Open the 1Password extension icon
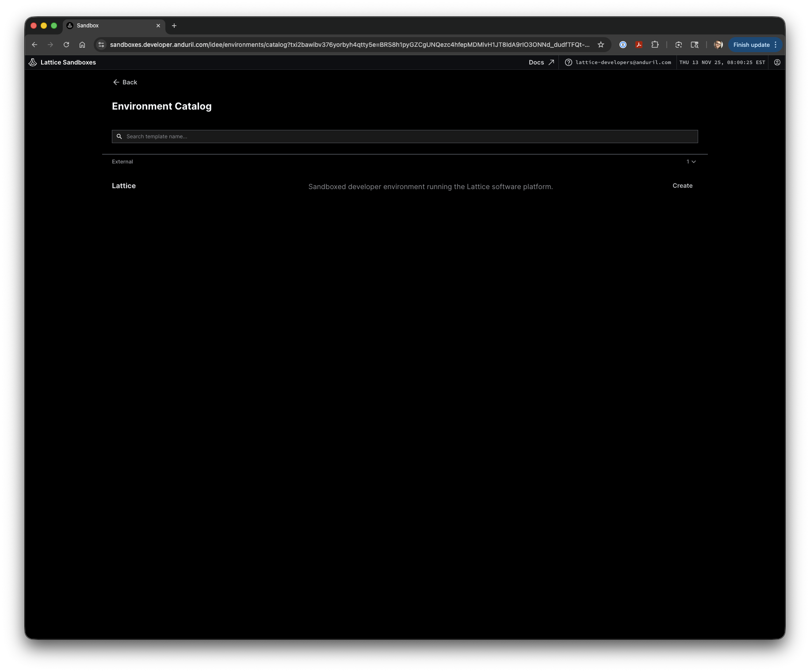Viewport: 810px width, 672px height. (x=623, y=45)
